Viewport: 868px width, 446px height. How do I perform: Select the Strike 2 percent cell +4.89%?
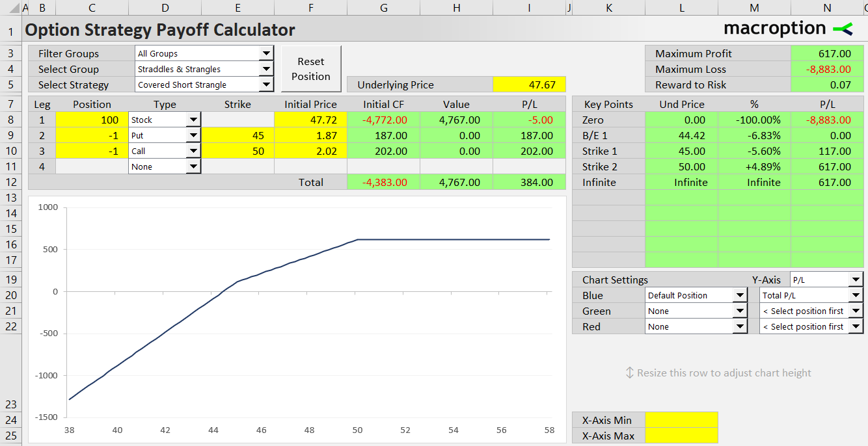click(754, 166)
